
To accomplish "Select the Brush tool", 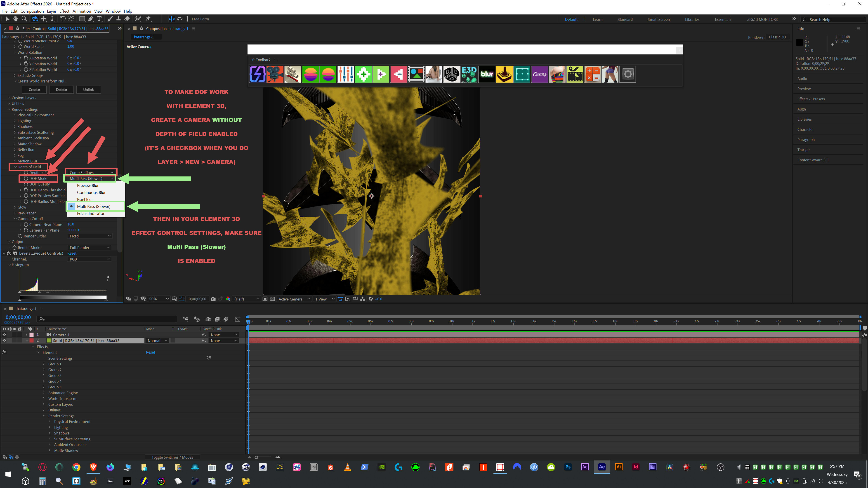I will point(110,19).
